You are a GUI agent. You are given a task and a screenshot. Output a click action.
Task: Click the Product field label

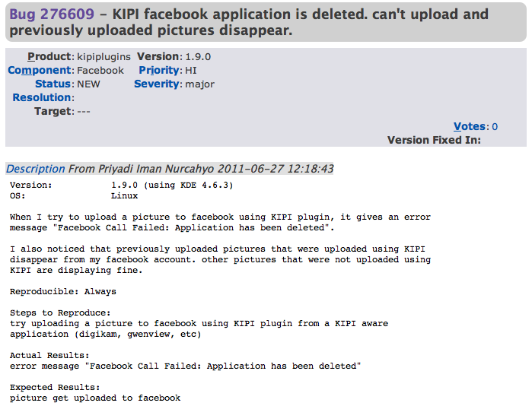click(x=49, y=57)
